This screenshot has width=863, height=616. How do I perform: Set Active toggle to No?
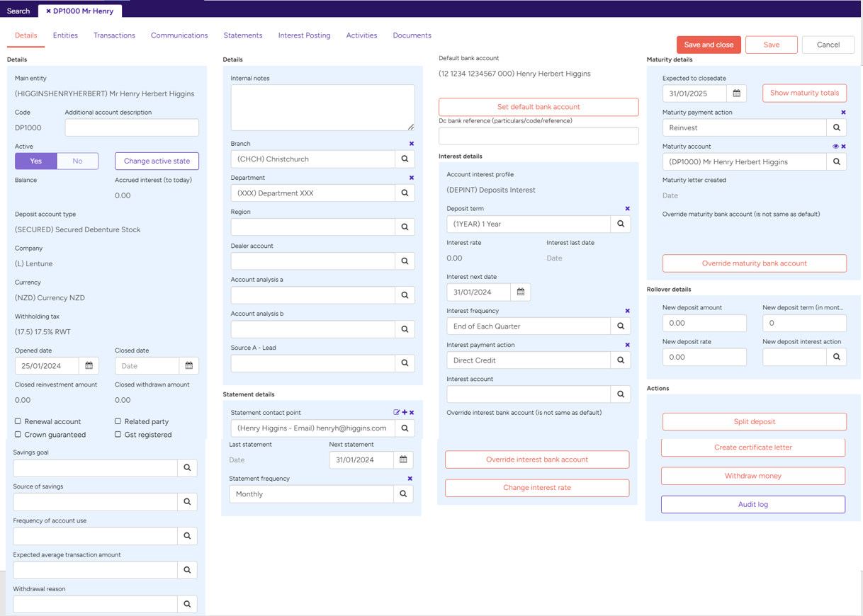point(77,161)
